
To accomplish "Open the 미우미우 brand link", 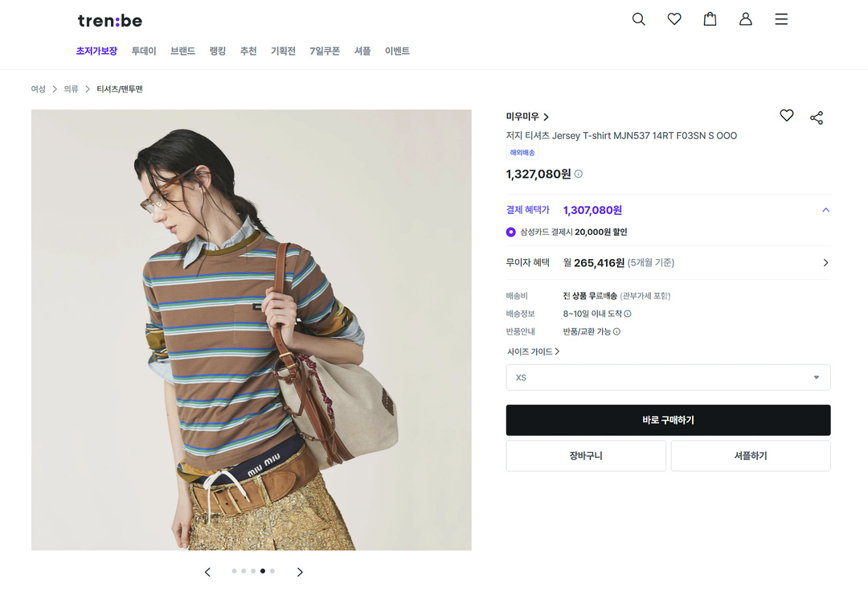I will pyautogui.click(x=527, y=117).
